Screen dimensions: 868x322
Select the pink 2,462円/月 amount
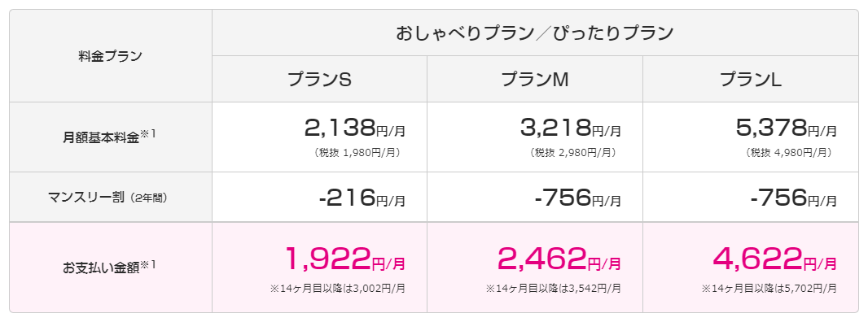click(559, 258)
